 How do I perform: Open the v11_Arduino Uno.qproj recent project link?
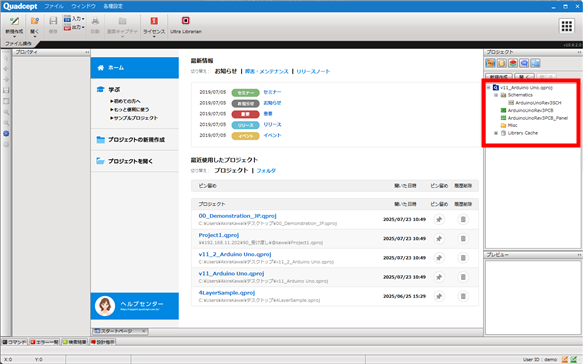(231, 274)
